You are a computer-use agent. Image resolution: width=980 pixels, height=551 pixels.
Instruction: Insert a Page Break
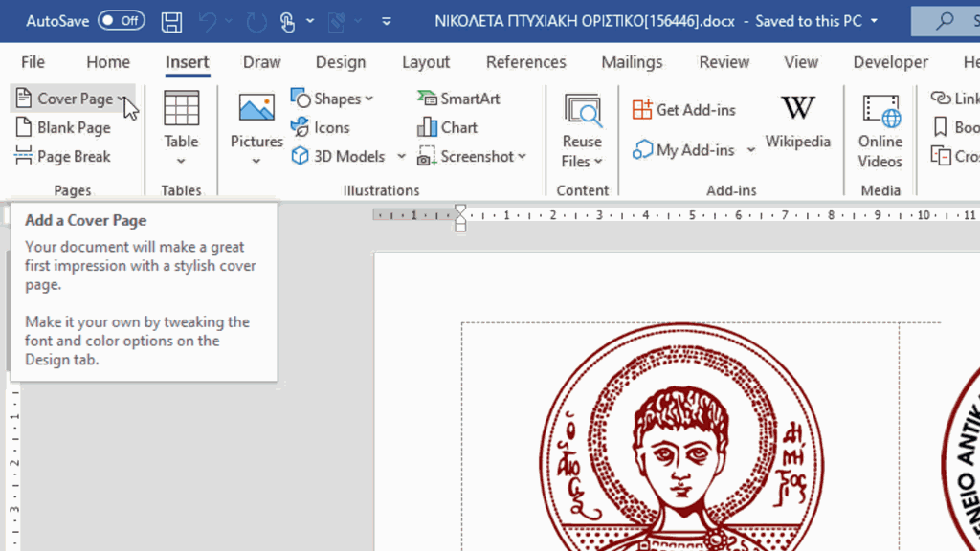(62, 156)
